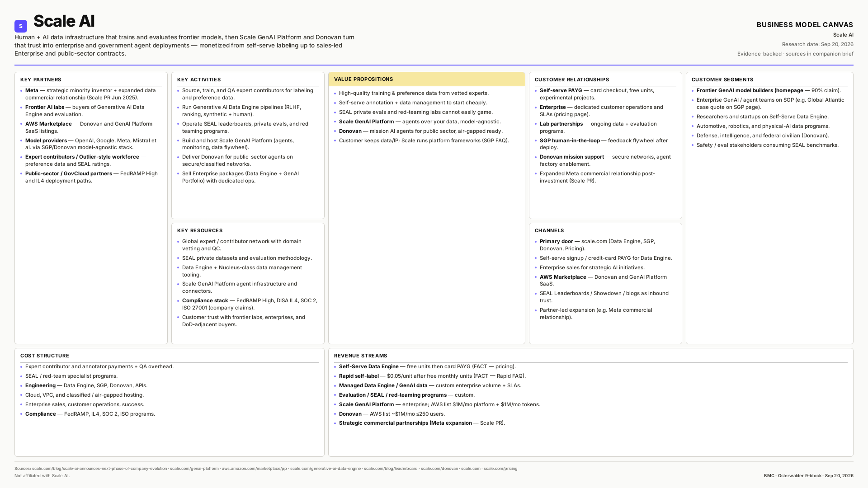Select the CUSTOMER SEGMENTS header
Image resolution: width=868 pixels, height=488 pixels.
(722, 80)
